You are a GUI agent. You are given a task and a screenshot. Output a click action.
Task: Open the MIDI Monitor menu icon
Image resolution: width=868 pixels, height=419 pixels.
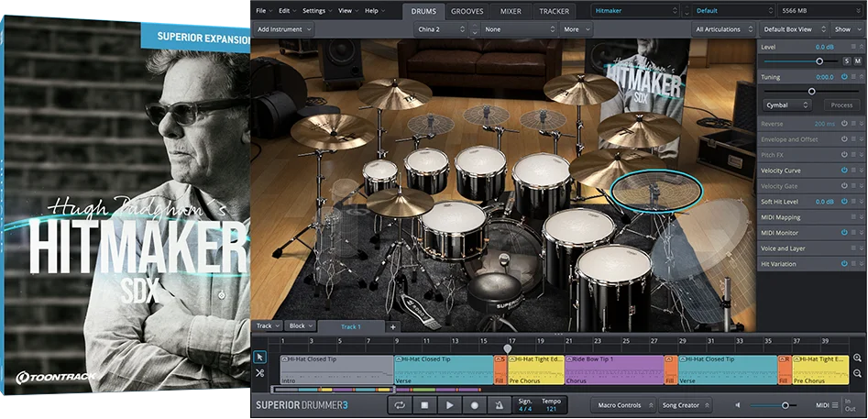(x=853, y=233)
